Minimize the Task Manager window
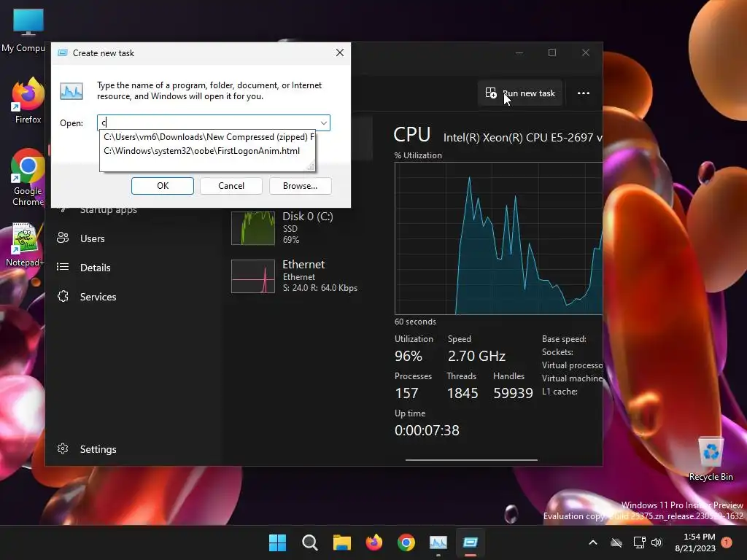This screenshot has width=747, height=560. click(519, 52)
